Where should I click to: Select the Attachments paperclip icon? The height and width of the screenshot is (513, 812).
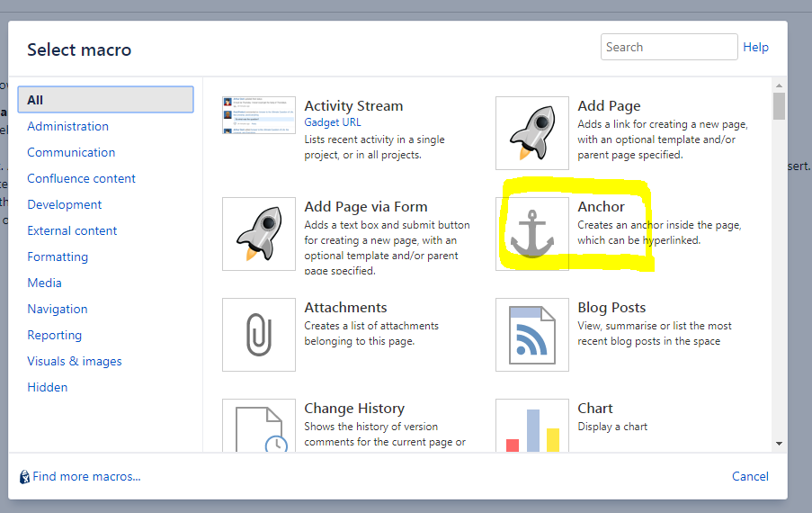pyautogui.click(x=259, y=335)
